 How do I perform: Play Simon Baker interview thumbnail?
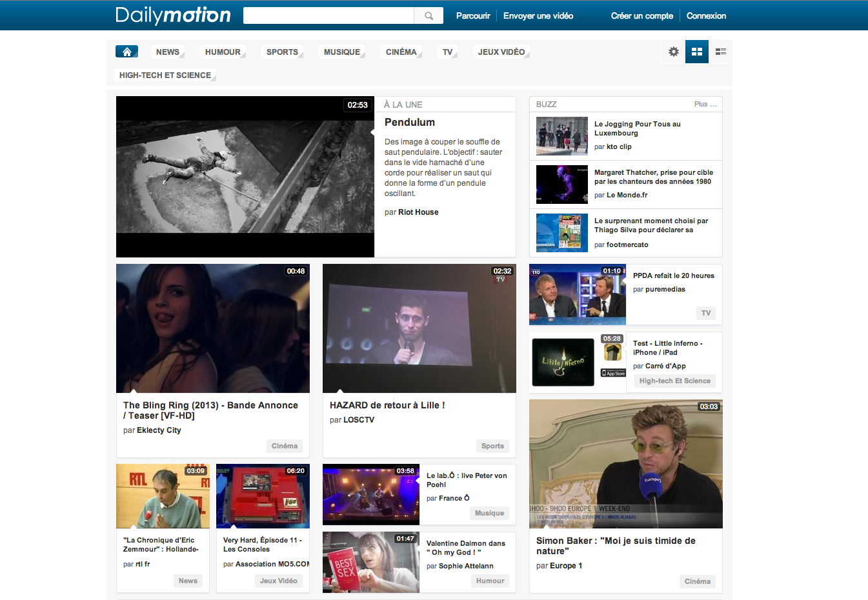(x=626, y=464)
